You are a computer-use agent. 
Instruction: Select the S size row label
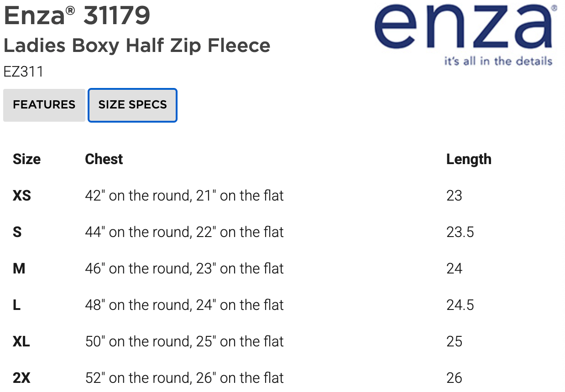(x=17, y=232)
